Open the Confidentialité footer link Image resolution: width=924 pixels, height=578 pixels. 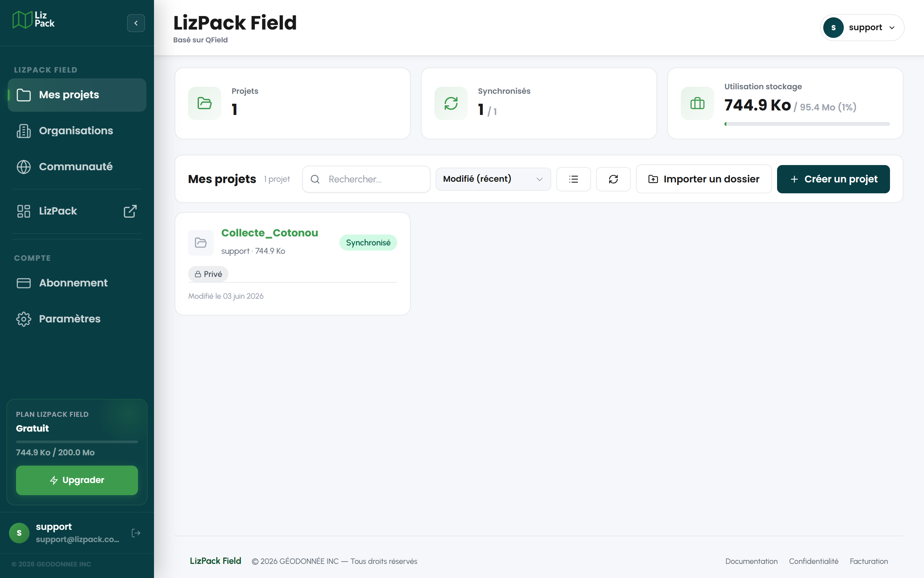[x=813, y=561]
